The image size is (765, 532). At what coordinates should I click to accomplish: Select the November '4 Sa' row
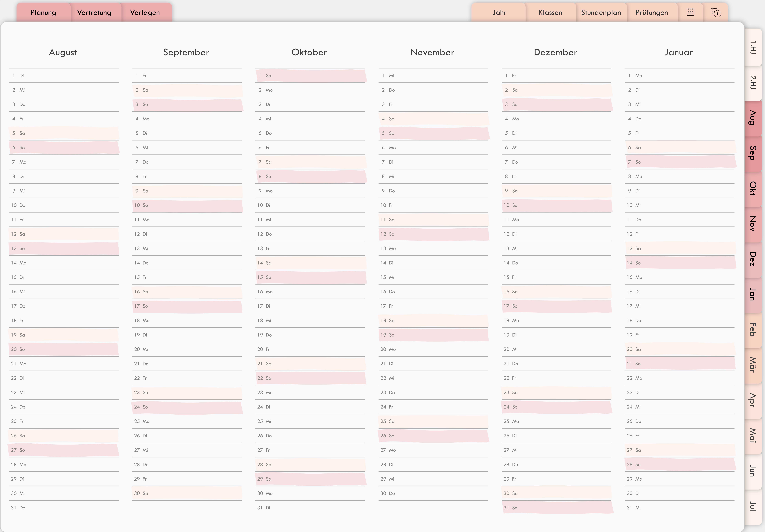click(x=433, y=119)
